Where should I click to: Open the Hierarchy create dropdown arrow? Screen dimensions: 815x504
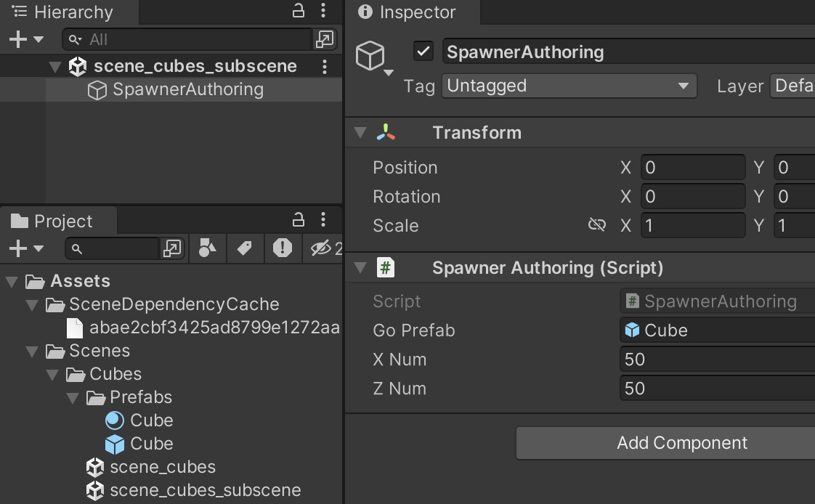[38, 39]
